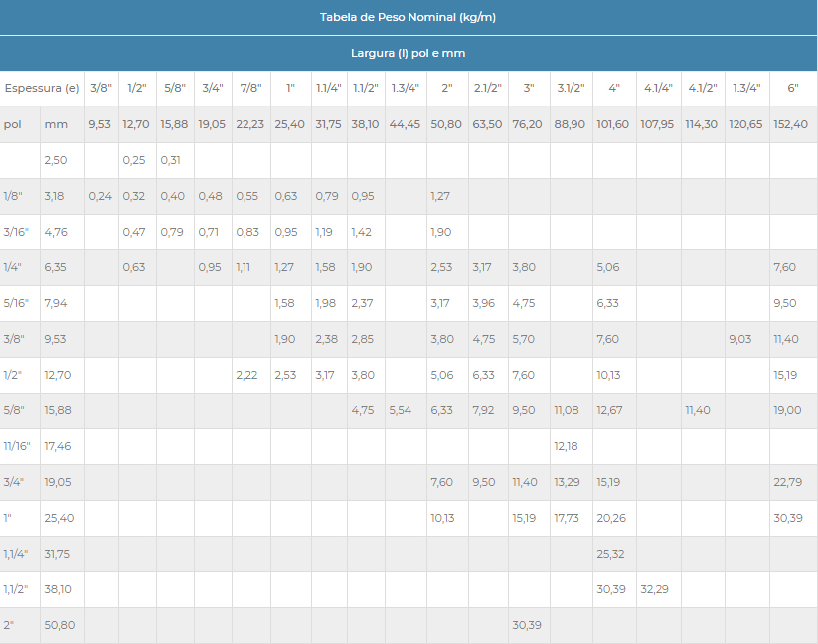Select the 17,46 mm thickness cell
Image resolution: width=818 pixels, height=644 pixels.
[60, 446]
